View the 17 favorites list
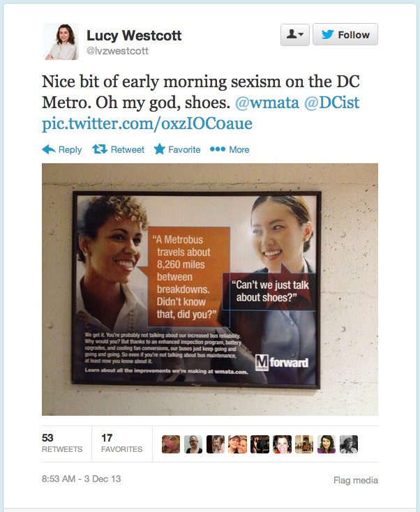Image resolution: width=420 pixels, height=512 pixels. [122, 444]
